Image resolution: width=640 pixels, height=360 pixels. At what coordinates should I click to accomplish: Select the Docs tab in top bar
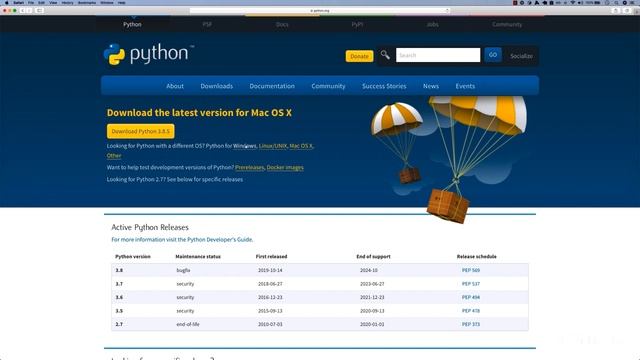point(282,24)
